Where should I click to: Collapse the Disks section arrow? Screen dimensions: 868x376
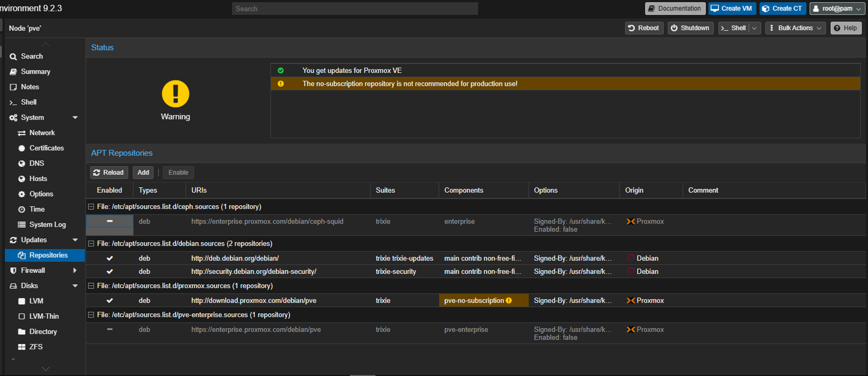coord(75,286)
